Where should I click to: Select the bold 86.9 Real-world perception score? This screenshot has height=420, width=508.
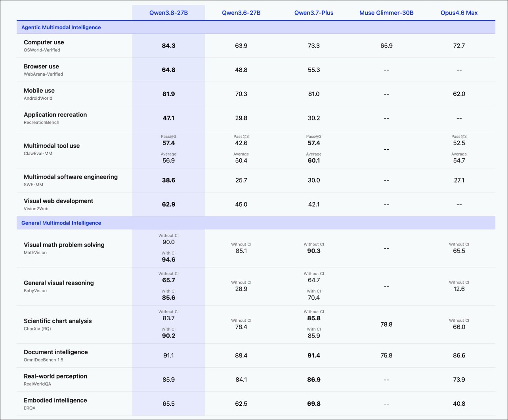coord(314,380)
